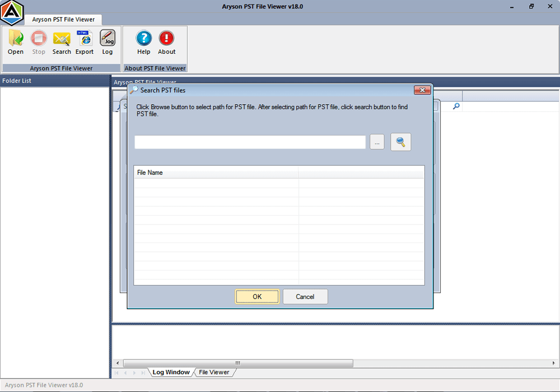Switch to the Log Window tab
The image size is (560, 392).
pyautogui.click(x=171, y=372)
